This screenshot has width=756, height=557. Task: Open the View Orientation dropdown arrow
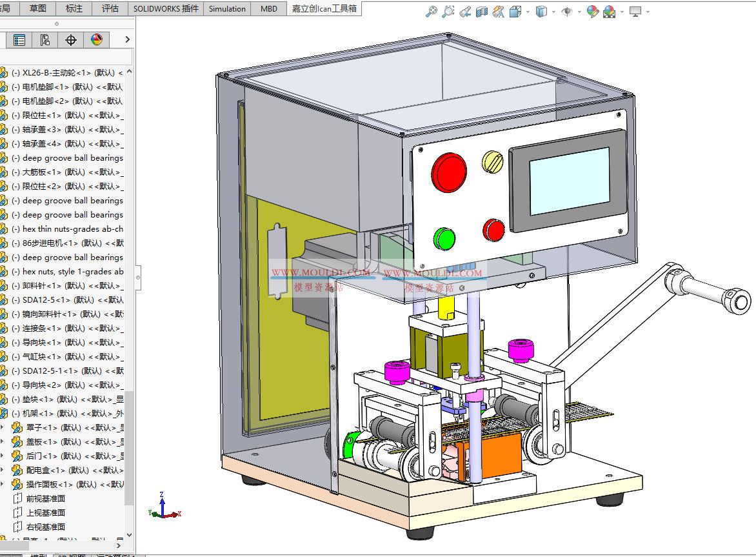[527, 11]
